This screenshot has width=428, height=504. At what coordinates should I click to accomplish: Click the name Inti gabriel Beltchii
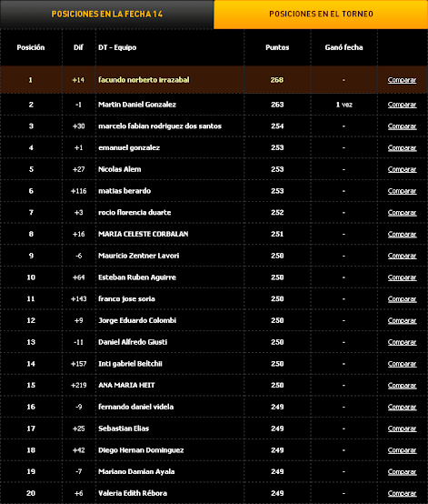(130, 364)
